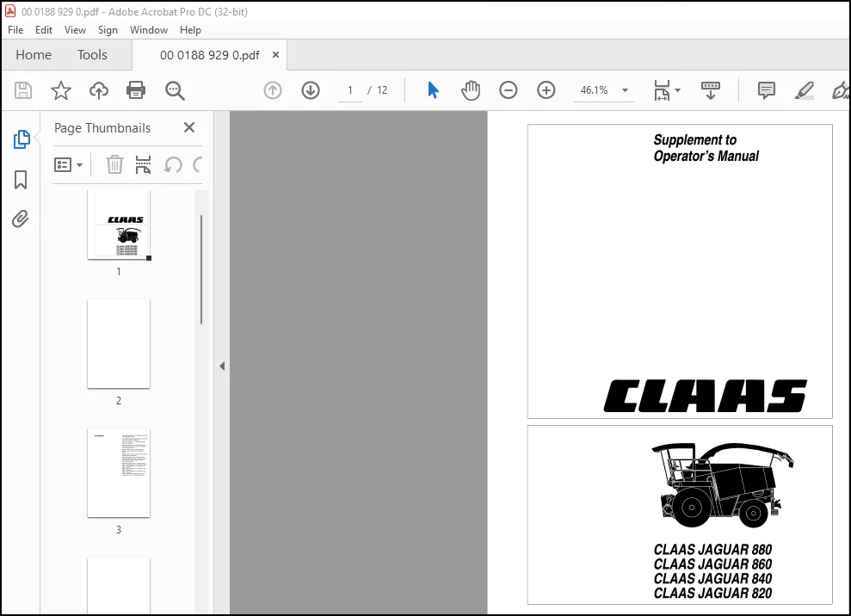851x616 pixels.
Task: Select the partially visible page 4 thumbnail
Action: coord(119,586)
